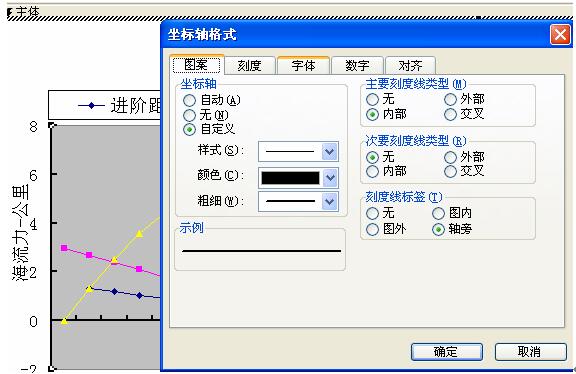This screenshot has width=576, height=374.
Task: Click the yellow triangle marker at zero
Action: pos(64,321)
